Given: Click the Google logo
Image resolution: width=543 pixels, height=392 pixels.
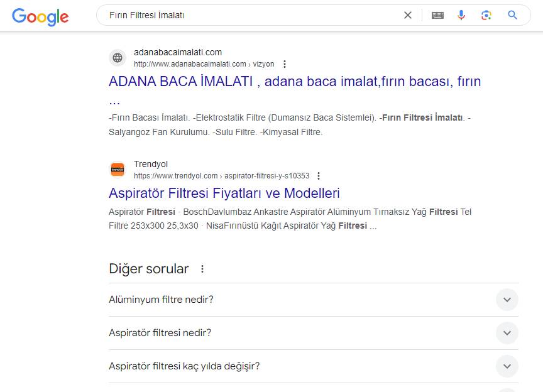Looking at the screenshot, I should click(x=40, y=16).
